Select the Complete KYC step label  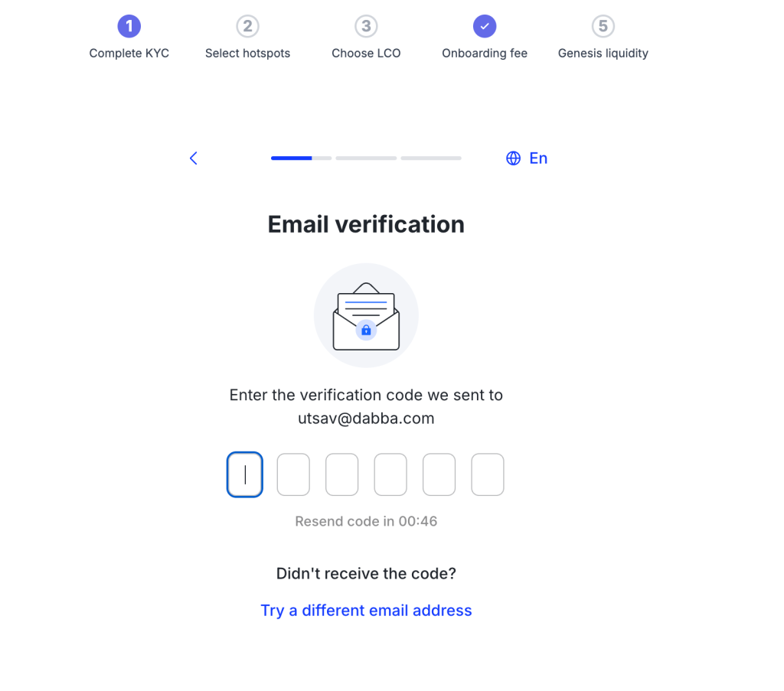[x=129, y=53]
